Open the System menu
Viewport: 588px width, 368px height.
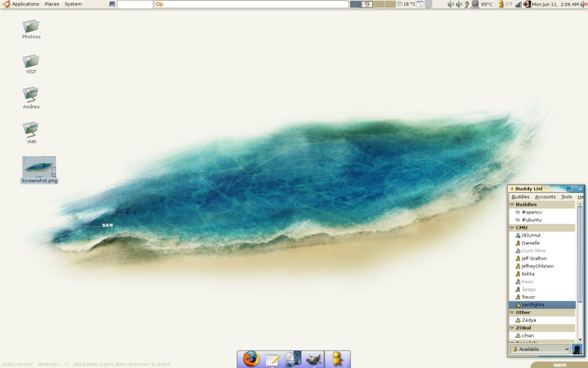click(73, 4)
